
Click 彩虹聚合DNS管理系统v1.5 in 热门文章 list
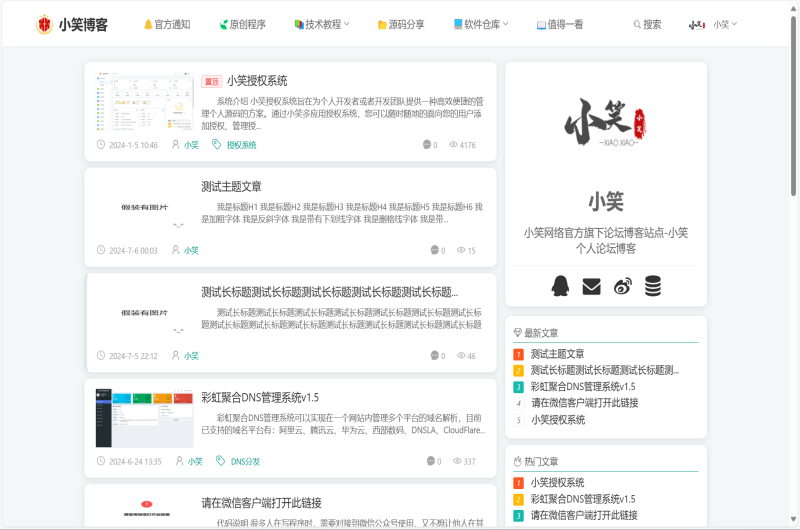click(583, 499)
